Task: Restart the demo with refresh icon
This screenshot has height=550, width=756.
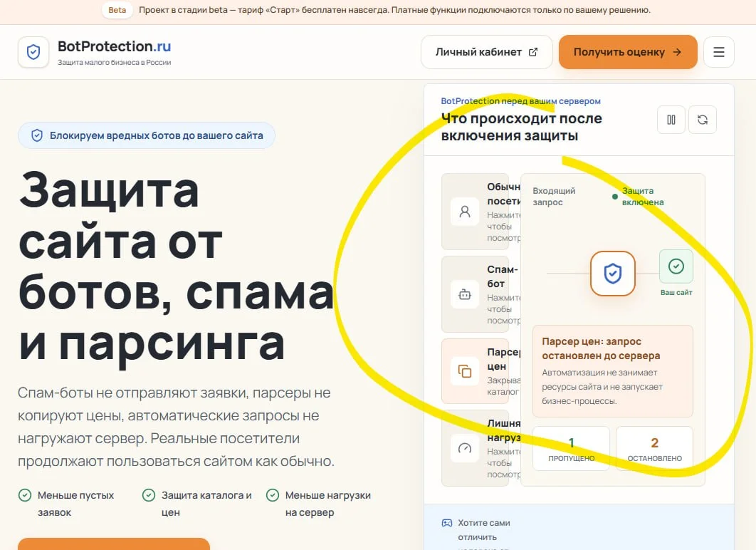Action: tap(703, 120)
